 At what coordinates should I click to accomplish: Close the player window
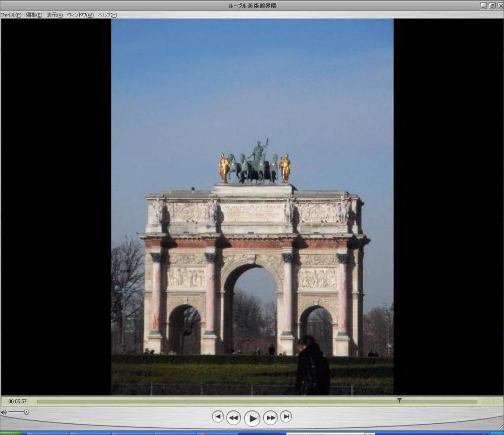(x=501, y=6)
